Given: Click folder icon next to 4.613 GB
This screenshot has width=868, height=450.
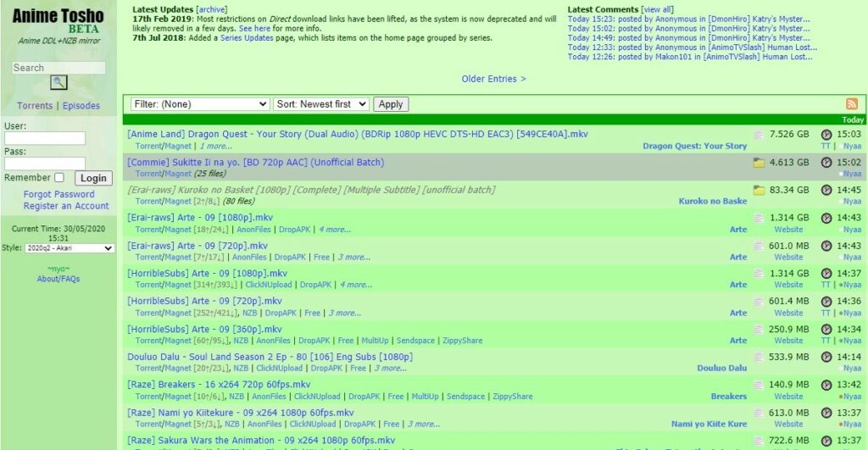Looking at the screenshot, I should pyautogui.click(x=759, y=163).
